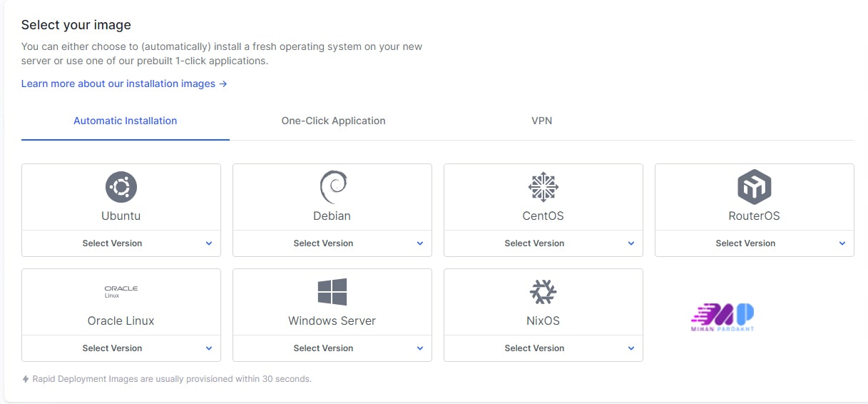Click the Oracle Linux logo
868x404 pixels.
point(121,291)
